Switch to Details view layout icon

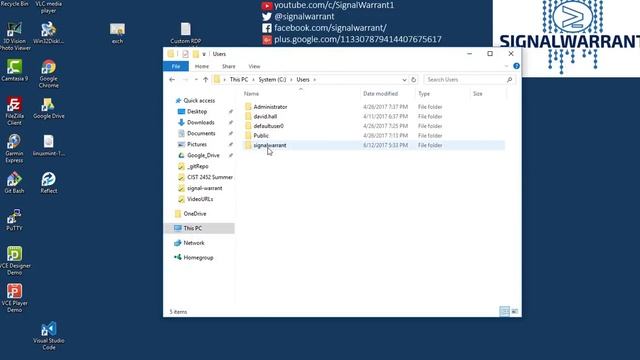(504, 311)
